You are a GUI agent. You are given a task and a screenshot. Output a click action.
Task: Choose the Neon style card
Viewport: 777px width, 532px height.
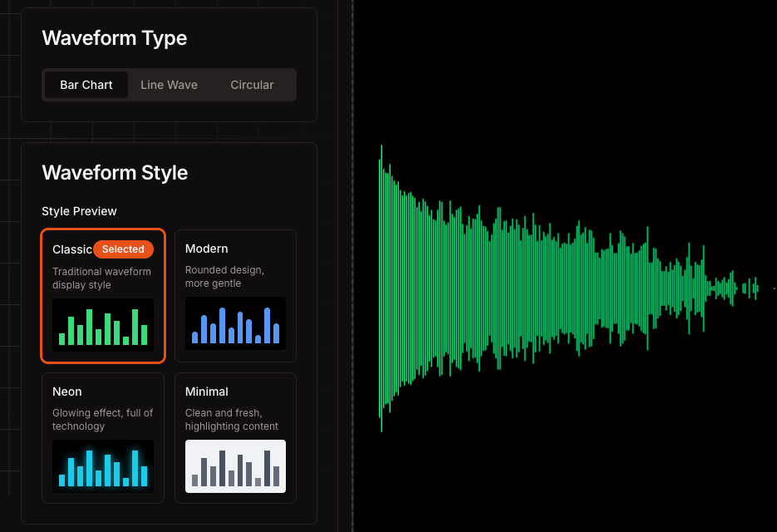(103, 438)
